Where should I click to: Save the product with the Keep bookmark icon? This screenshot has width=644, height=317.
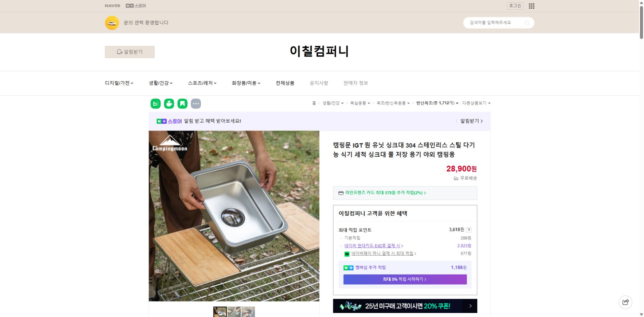click(182, 104)
